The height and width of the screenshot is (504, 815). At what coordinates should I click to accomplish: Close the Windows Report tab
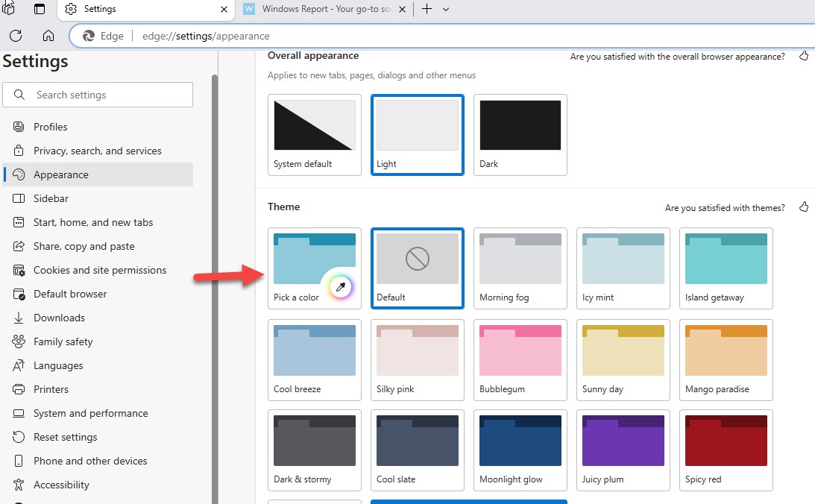pyautogui.click(x=403, y=10)
